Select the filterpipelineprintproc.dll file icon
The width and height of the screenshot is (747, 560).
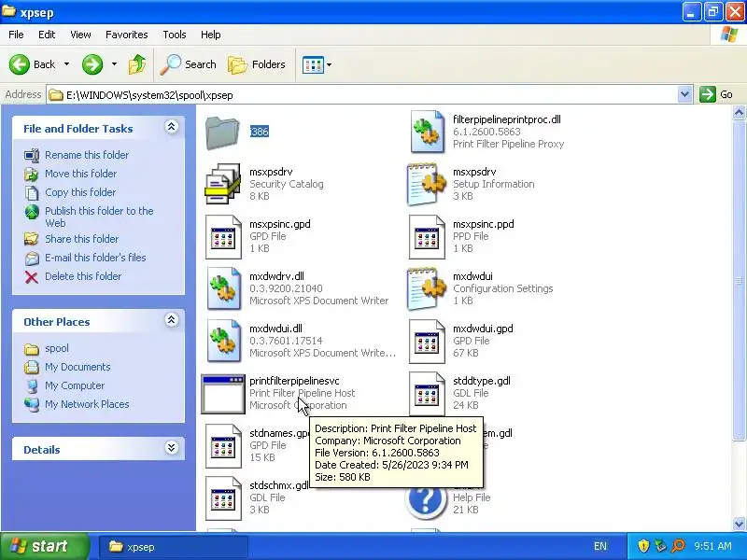tap(427, 132)
